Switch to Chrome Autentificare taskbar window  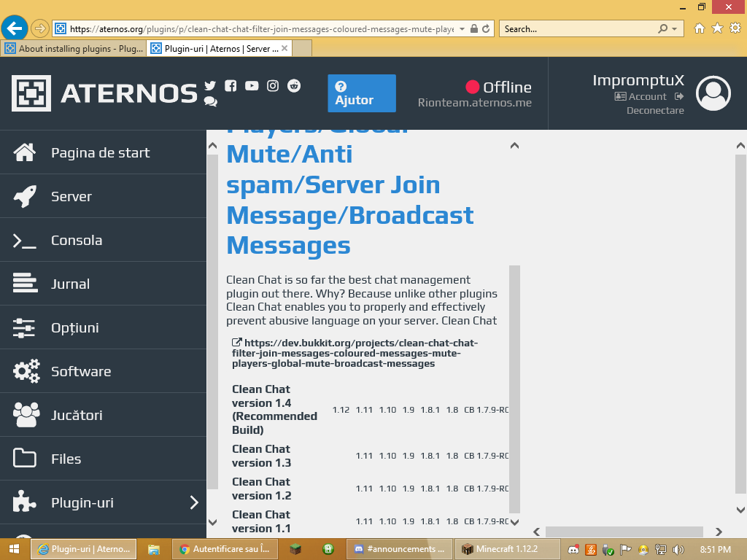[225, 549]
